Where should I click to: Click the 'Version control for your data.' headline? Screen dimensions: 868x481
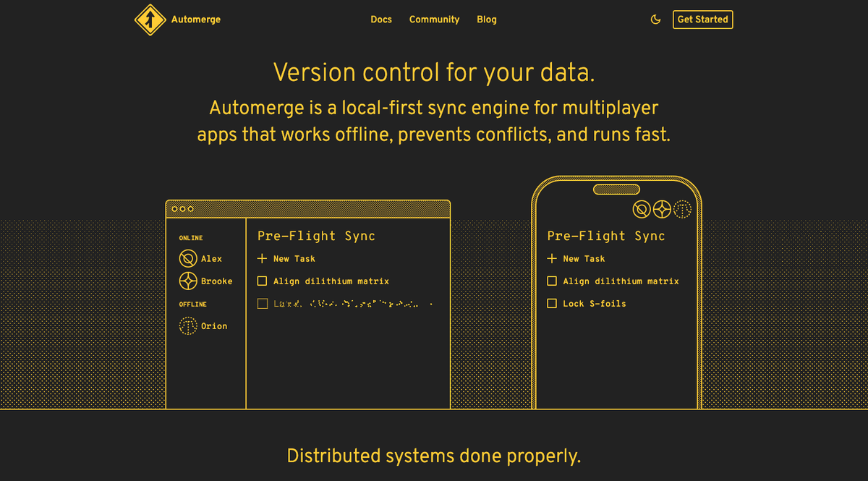point(434,73)
